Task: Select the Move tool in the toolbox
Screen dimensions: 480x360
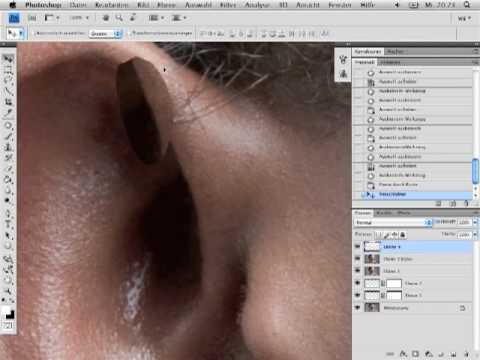Action: 8,59
